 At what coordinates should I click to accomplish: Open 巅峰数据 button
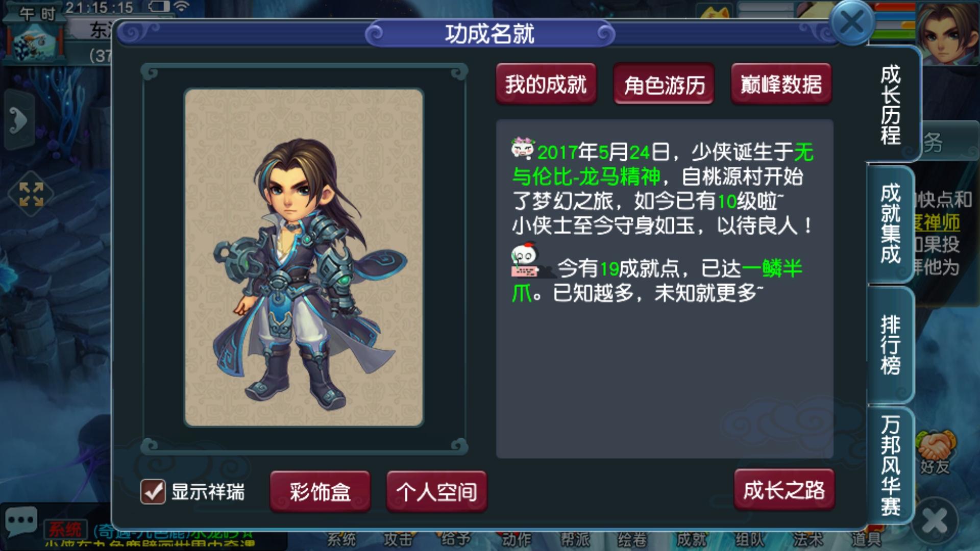pos(781,84)
